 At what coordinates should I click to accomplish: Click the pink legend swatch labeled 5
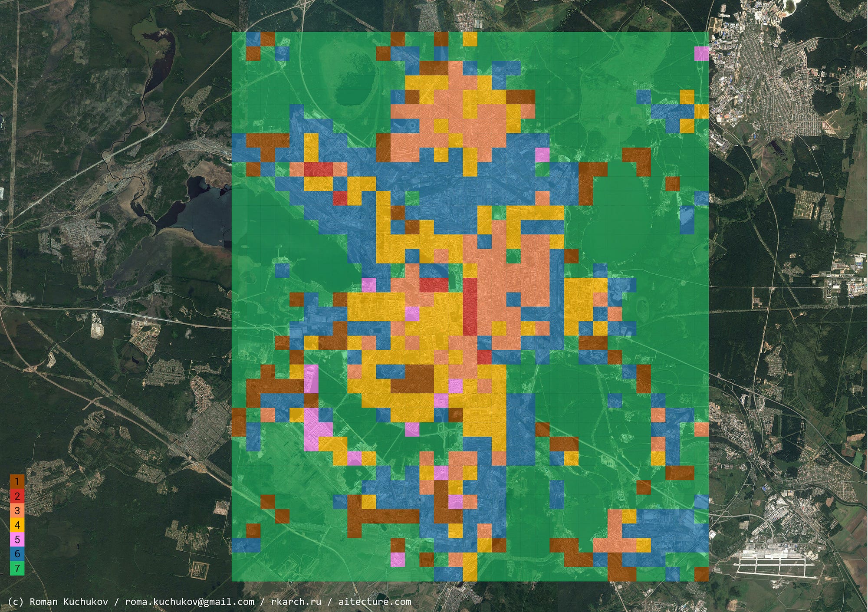[17, 539]
